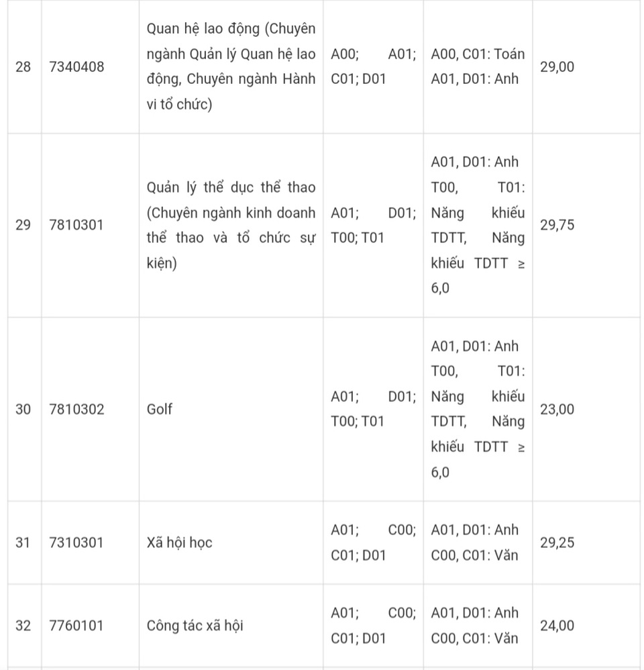Click the A00, C01: Toán criteria cell
This screenshot has height=670, width=644.
(x=478, y=66)
